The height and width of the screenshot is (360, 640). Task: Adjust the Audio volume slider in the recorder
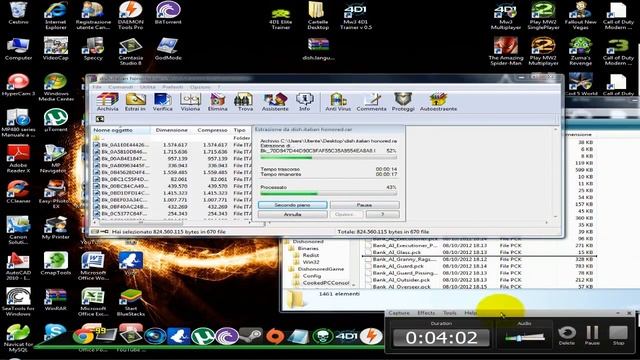click(x=524, y=338)
